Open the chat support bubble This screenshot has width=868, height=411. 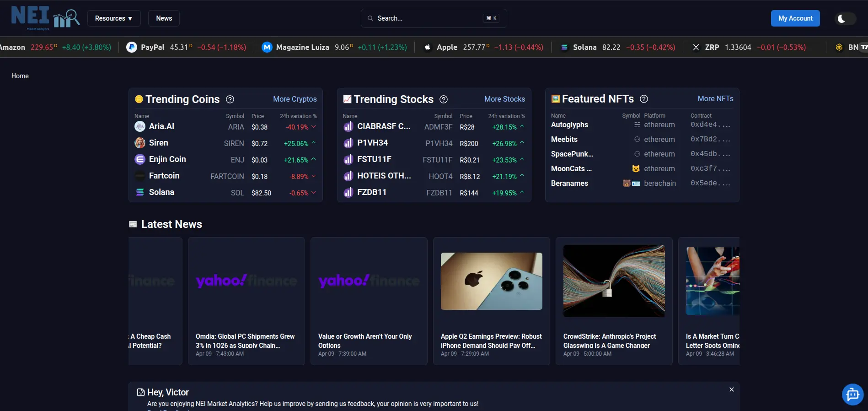click(853, 394)
